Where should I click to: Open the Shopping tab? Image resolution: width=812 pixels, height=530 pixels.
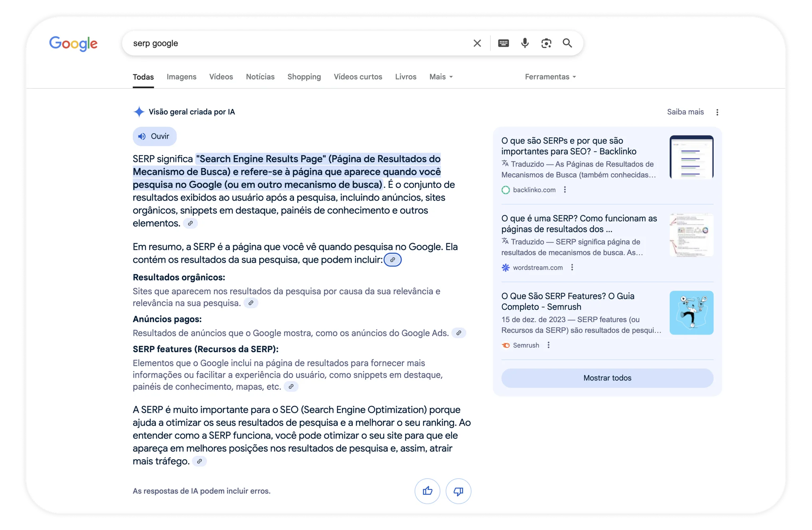point(304,77)
